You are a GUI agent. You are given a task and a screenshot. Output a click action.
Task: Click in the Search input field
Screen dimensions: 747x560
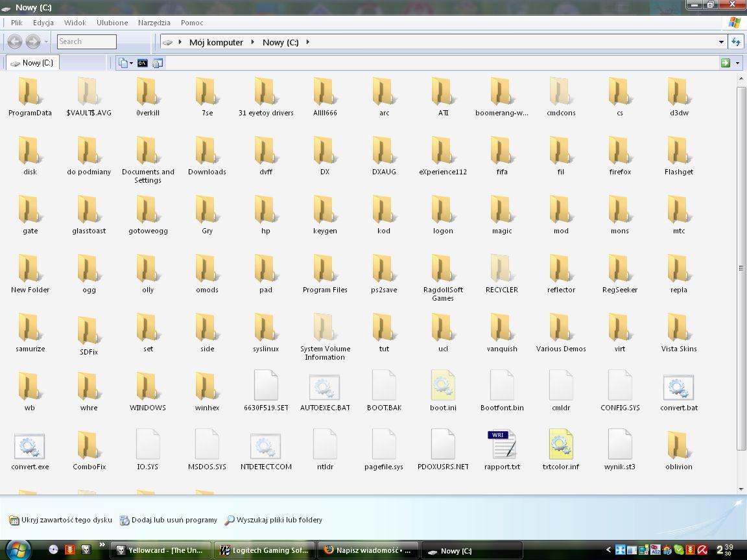(x=87, y=41)
